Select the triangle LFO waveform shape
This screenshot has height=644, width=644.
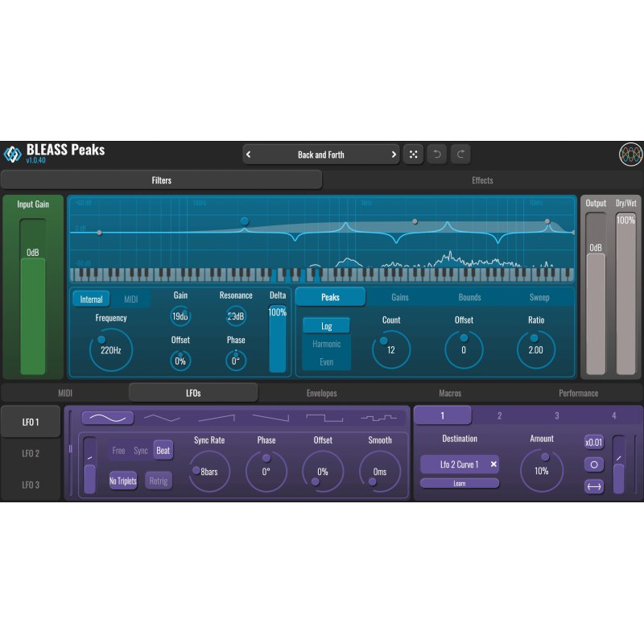pos(162,418)
